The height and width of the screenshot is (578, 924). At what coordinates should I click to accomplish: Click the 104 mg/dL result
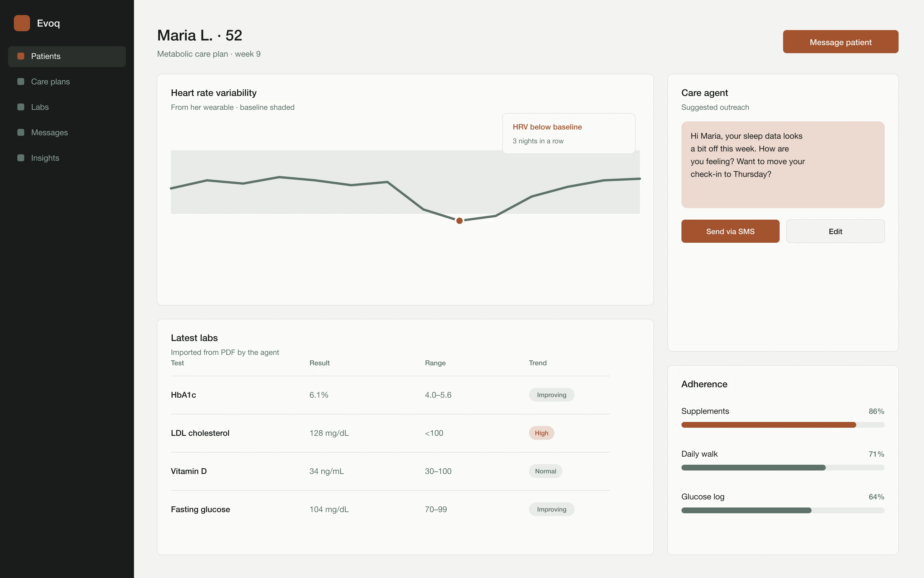click(329, 509)
